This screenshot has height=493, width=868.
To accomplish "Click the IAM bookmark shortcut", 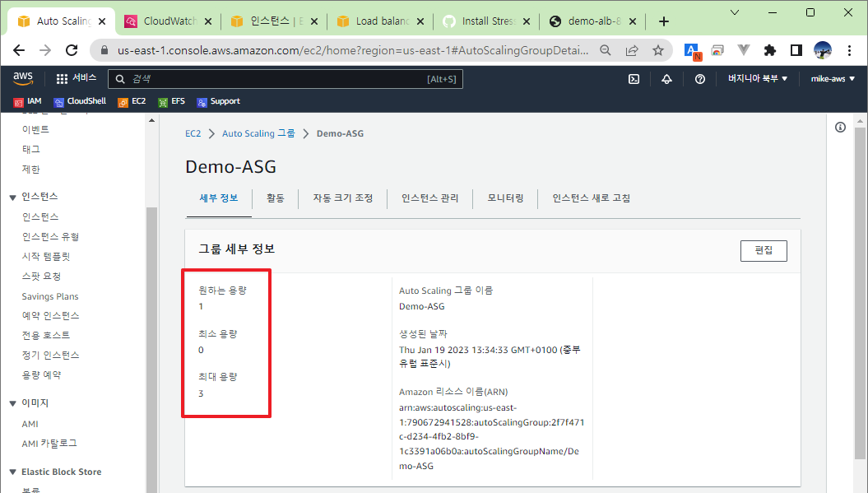I will tap(27, 101).
